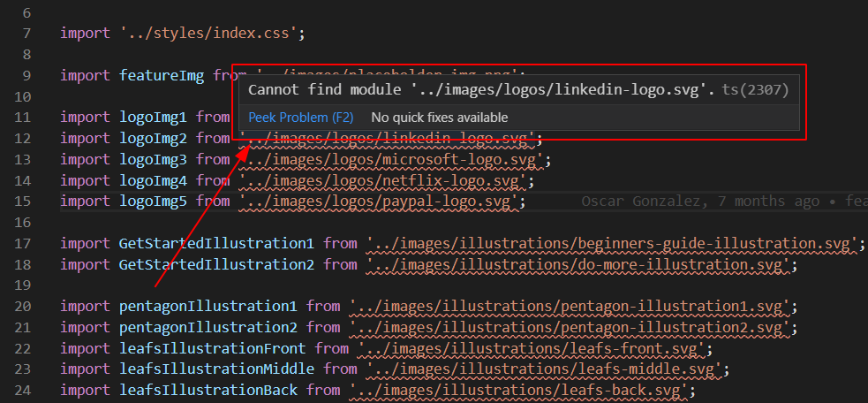Select the leafsIllustrationMiddle identifier
This screenshot has height=403, width=868.
coord(216,369)
